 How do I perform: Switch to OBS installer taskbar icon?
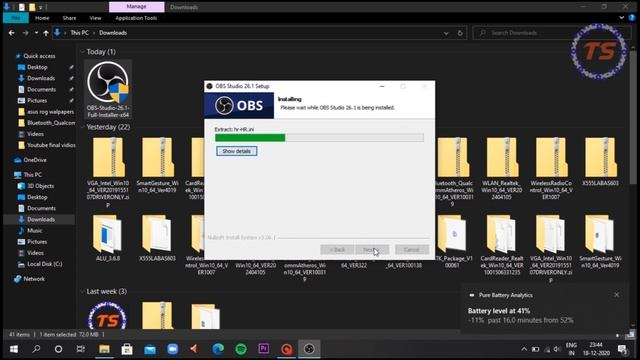(x=309, y=349)
